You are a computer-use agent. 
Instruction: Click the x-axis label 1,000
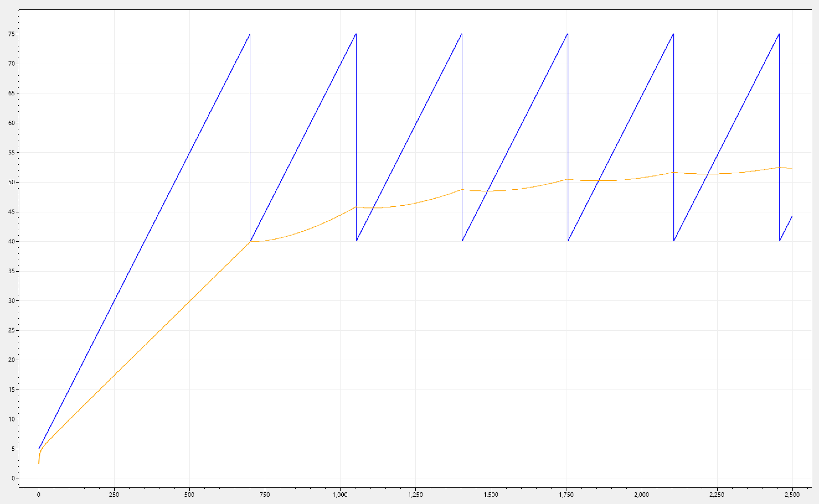click(340, 495)
